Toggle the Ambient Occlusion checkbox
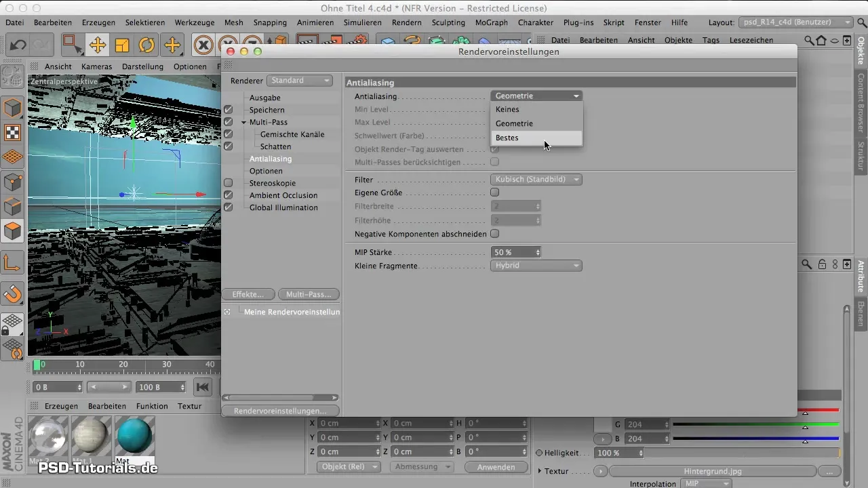The image size is (868, 488). coord(229,195)
